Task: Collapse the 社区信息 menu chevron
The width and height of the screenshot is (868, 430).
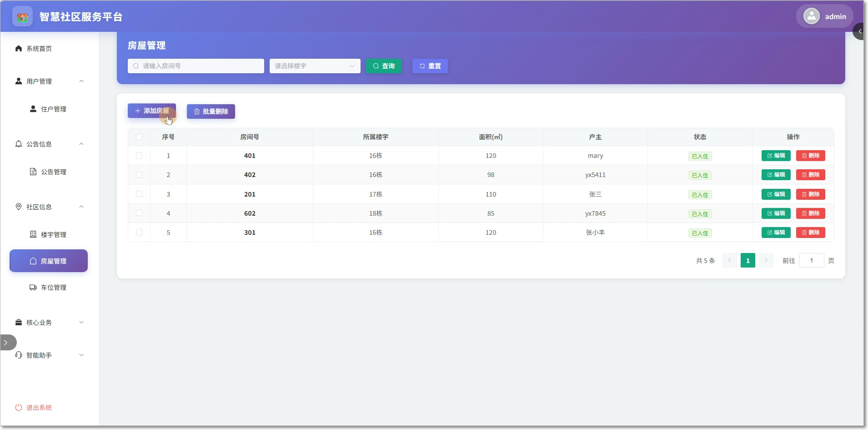Action: (81, 207)
